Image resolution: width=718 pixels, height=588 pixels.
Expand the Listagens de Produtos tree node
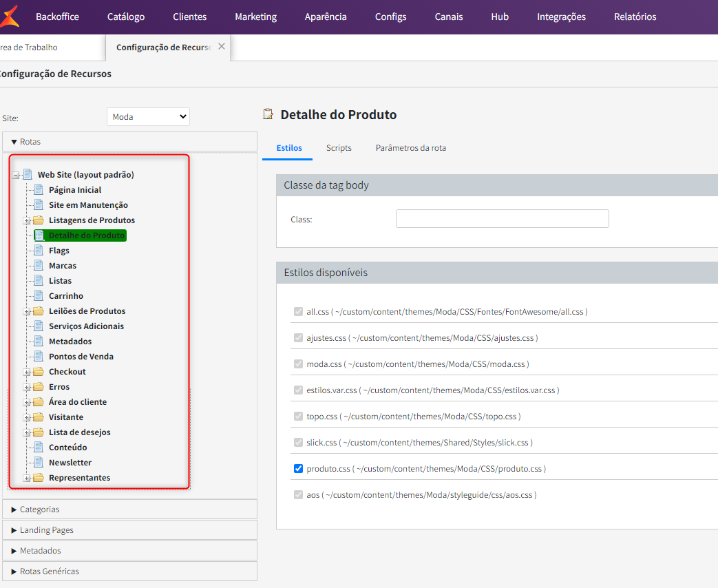tap(27, 221)
